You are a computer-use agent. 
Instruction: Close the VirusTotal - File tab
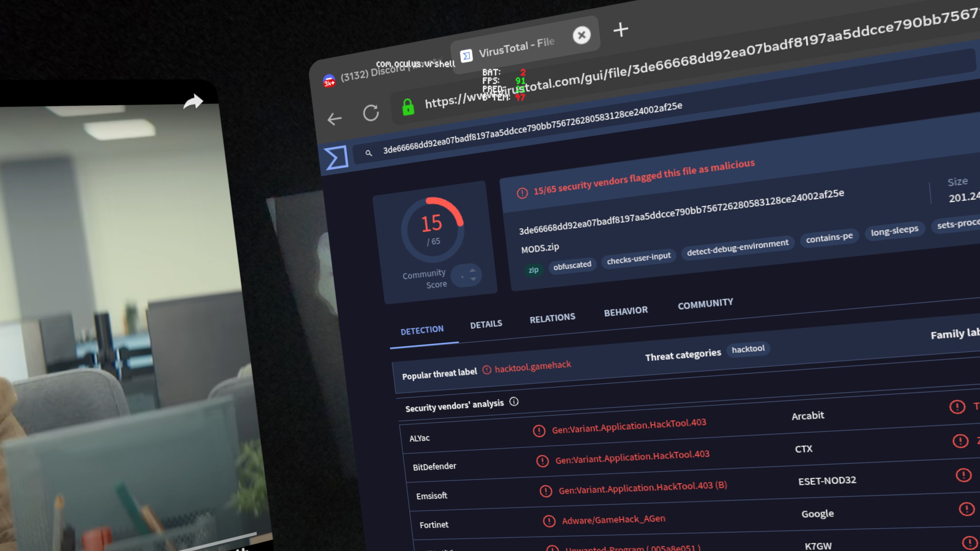581,35
